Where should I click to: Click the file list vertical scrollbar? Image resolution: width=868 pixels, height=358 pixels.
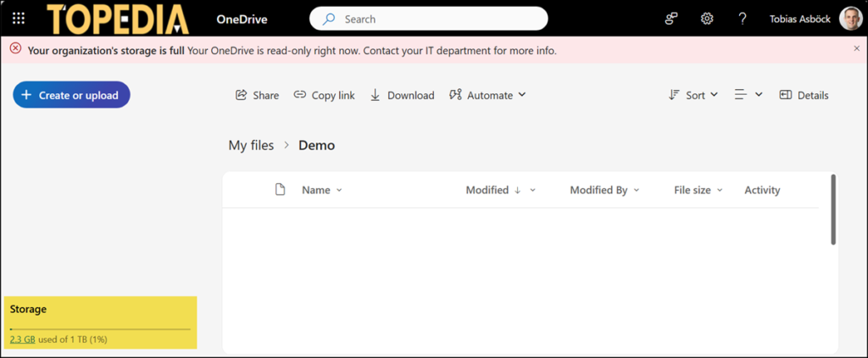pos(833,210)
